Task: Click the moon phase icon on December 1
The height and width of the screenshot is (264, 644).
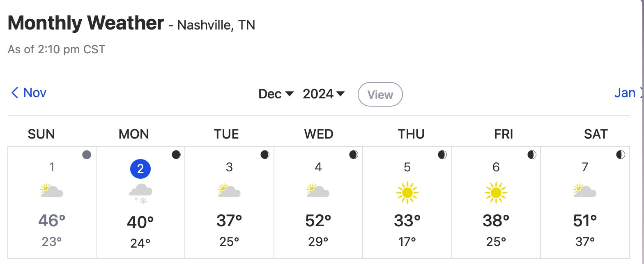Action: point(87,155)
